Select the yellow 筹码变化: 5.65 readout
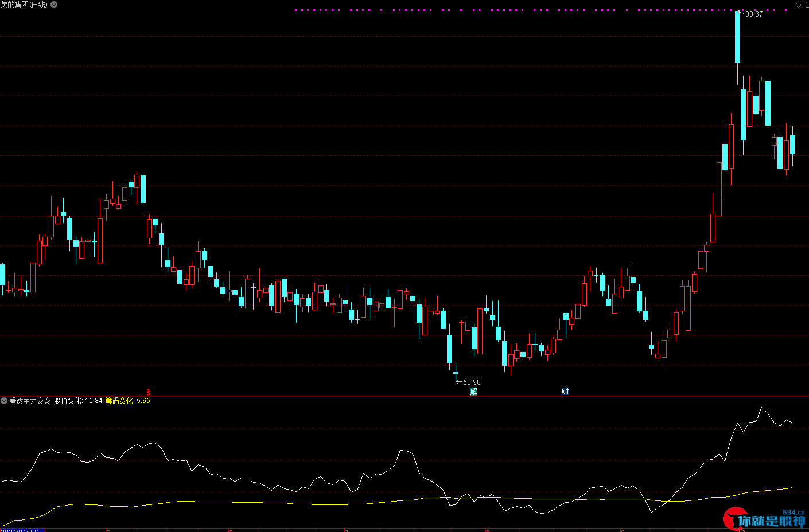This screenshot has height=532, width=809. [x=128, y=401]
